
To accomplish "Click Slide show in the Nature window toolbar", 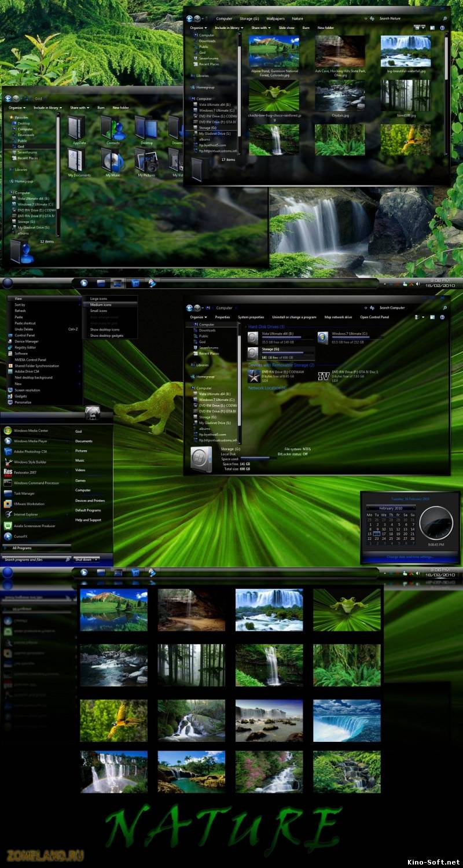I will pyautogui.click(x=286, y=28).
